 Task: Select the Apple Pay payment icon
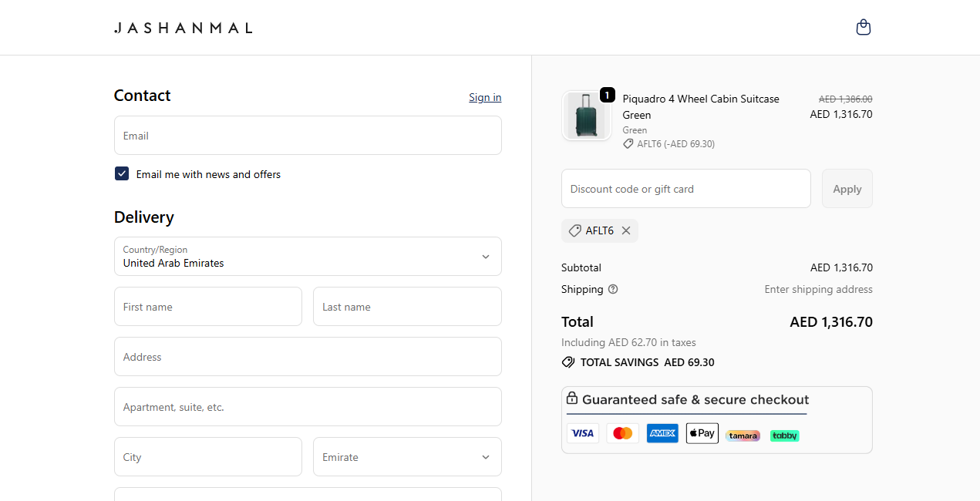click(702, 433)
